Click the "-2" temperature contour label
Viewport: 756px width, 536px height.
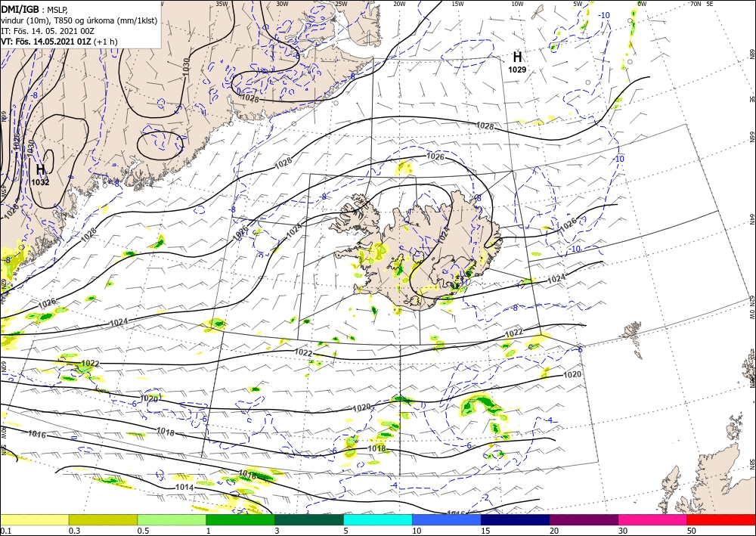[485, 497]
